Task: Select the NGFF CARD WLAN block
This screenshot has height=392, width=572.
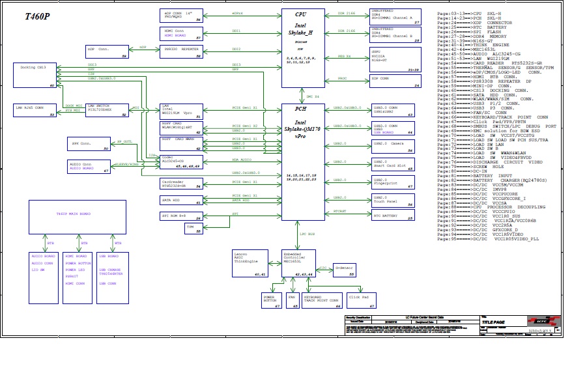Action: (181, 128)
